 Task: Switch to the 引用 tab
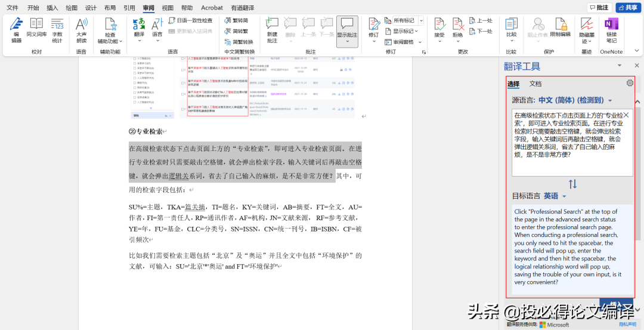tap(129, 7)
